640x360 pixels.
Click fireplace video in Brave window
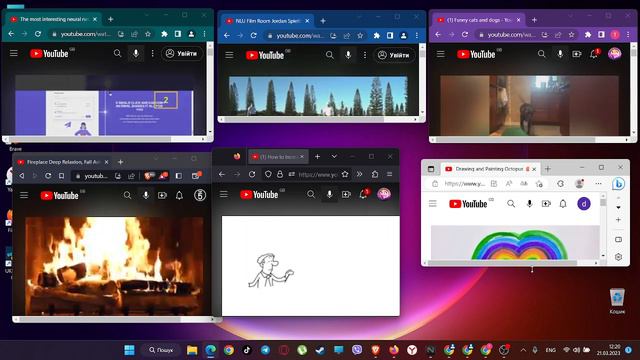pyautogui.click(x=114, y=266)
